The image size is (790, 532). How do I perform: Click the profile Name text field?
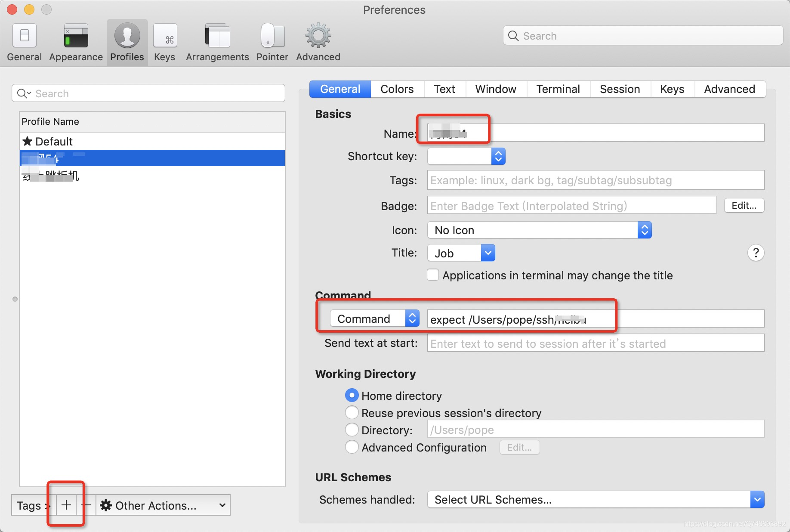pyautogui.click(x=596, y=133)
